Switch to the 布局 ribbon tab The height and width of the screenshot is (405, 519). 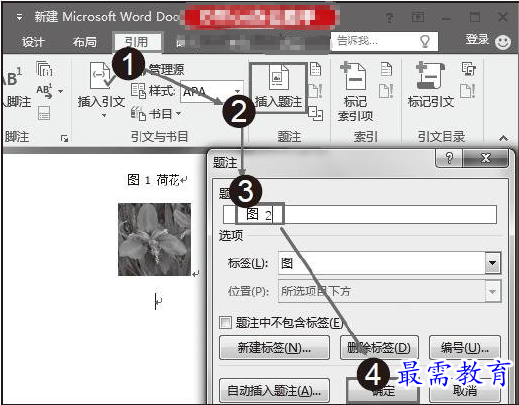coord(85,42)
